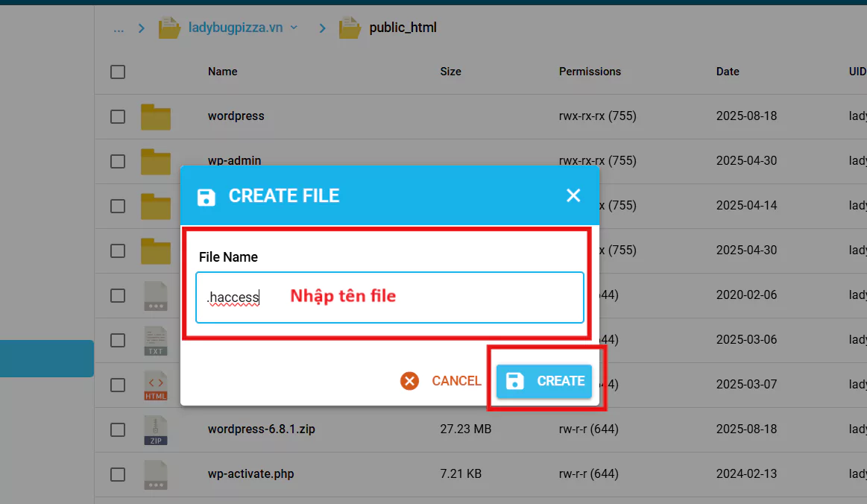The height and width of the screenshot is (504, 867).
Task: Select checkbox of row dated 2025-04-14
Action: tap(118, 207)
